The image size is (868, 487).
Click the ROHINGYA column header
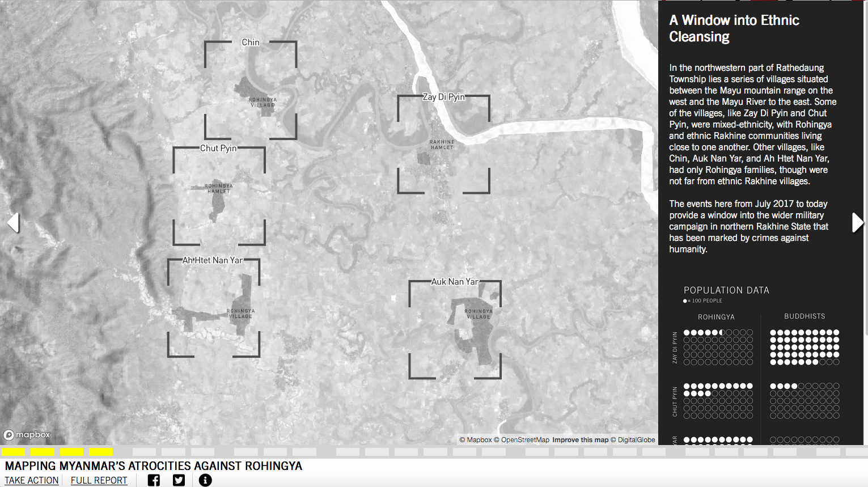coord(716,317)
